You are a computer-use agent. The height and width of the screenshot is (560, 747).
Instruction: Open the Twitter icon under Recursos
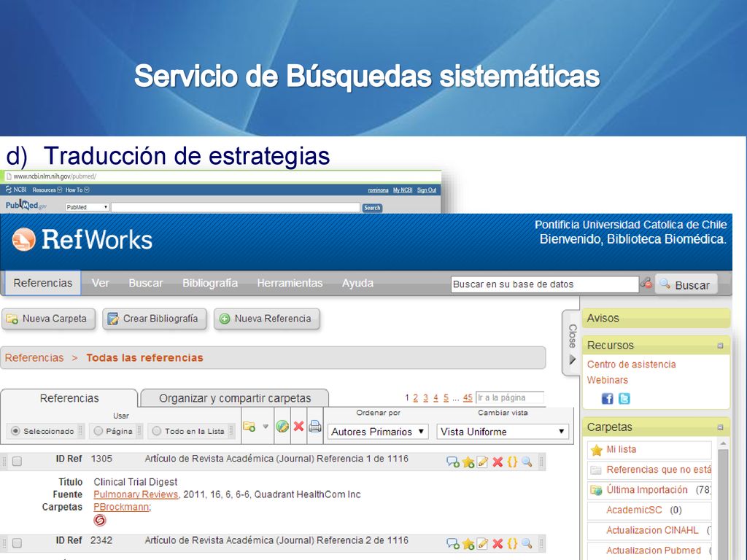click(x=624, y=399)
